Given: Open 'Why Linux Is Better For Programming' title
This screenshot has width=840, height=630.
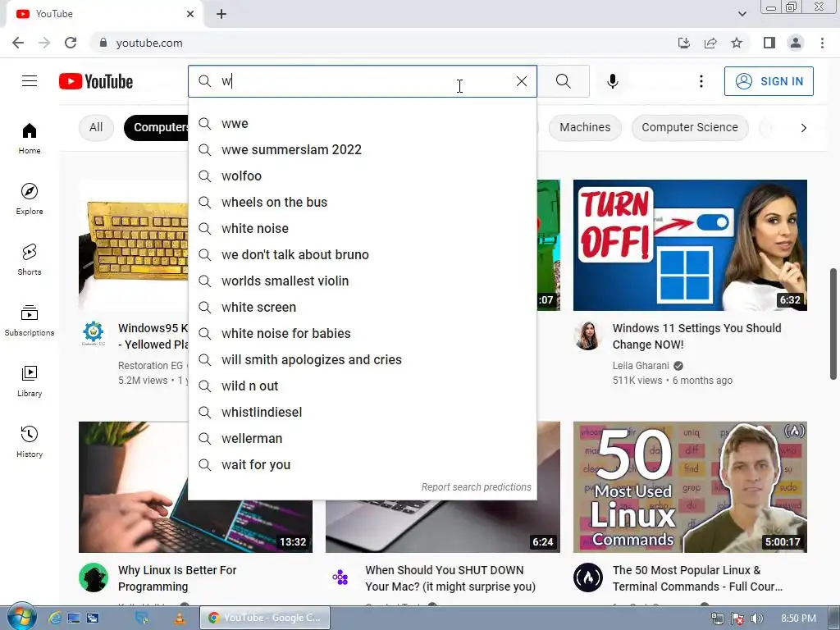Looking at the screenshot, I should 177,578.
